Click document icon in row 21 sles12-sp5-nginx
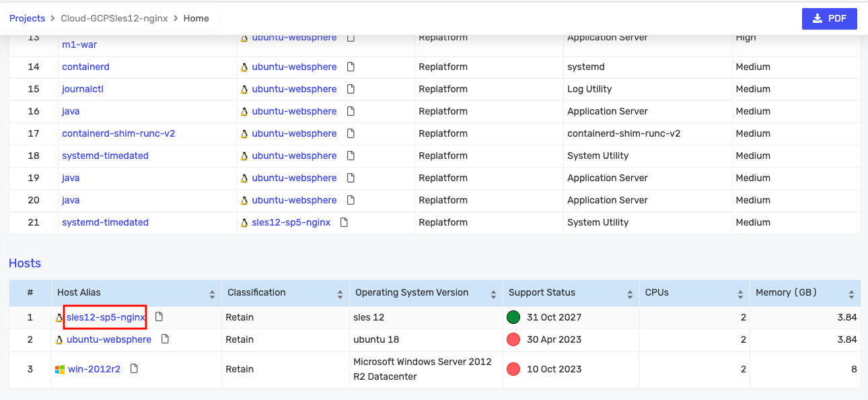This screenshot has height=400, width=868. [x=344, y=222]
